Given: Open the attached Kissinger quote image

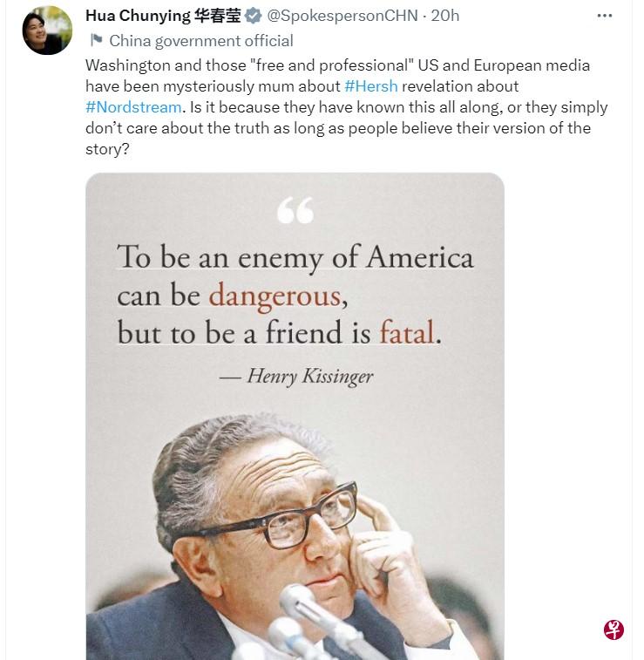Looking at the screenshot, I should click(295, 416).
